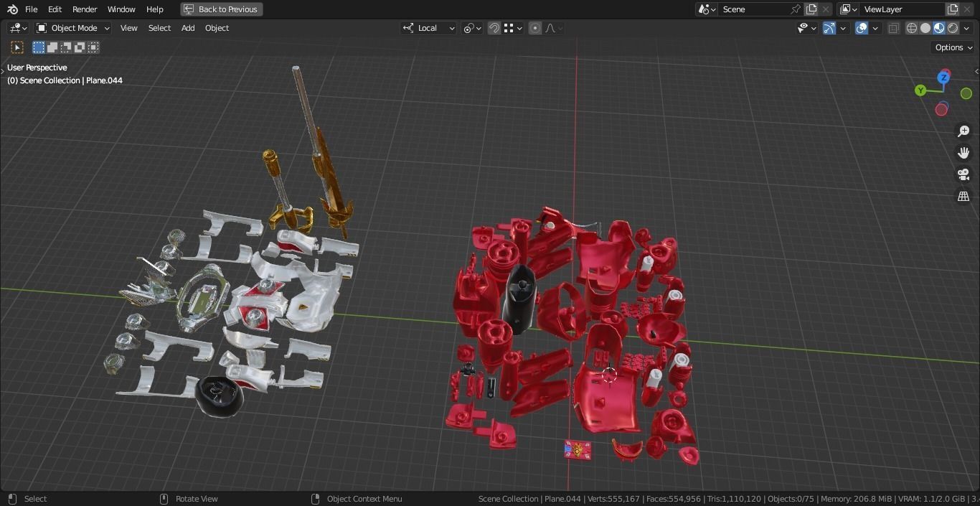The height and width of the screenshot is (506, 980).
Task: Edit the ViewLayer name field
Action: pyautogui.click(x=903, y=9)
